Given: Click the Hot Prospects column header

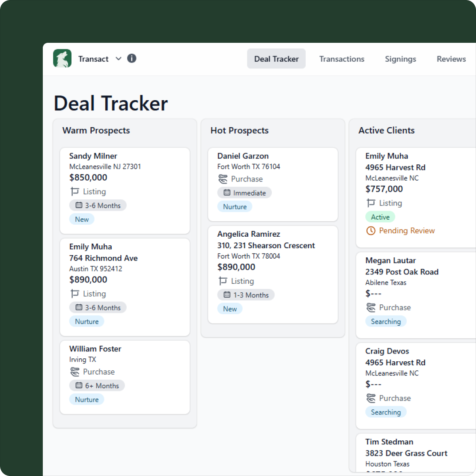Looking at the screenshot, I should [x=240, y=131].
